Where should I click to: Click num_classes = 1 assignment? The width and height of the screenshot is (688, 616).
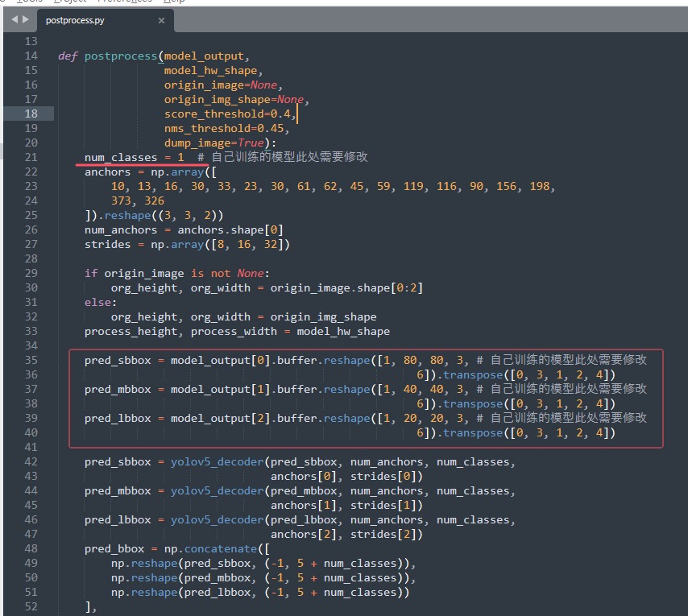point(135,157)
